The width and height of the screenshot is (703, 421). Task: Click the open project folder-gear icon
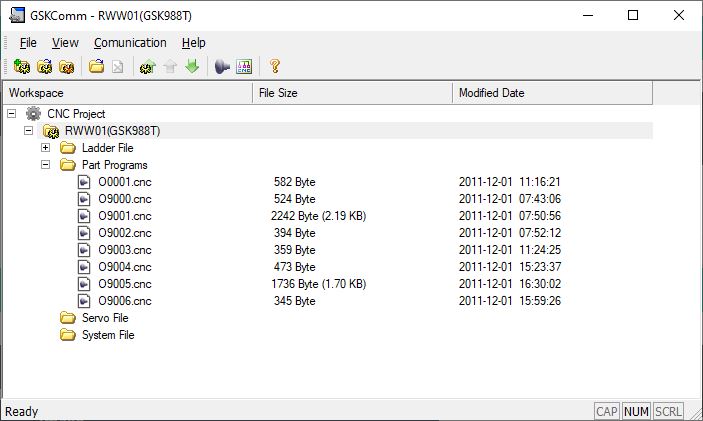(44, 67)
